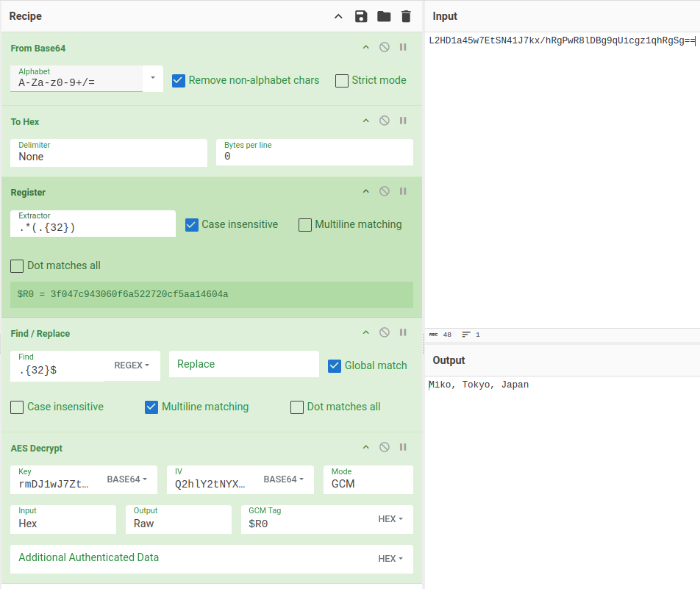Click the Clear recipe trash icon
700x589 pixels.
click(406, 16)
